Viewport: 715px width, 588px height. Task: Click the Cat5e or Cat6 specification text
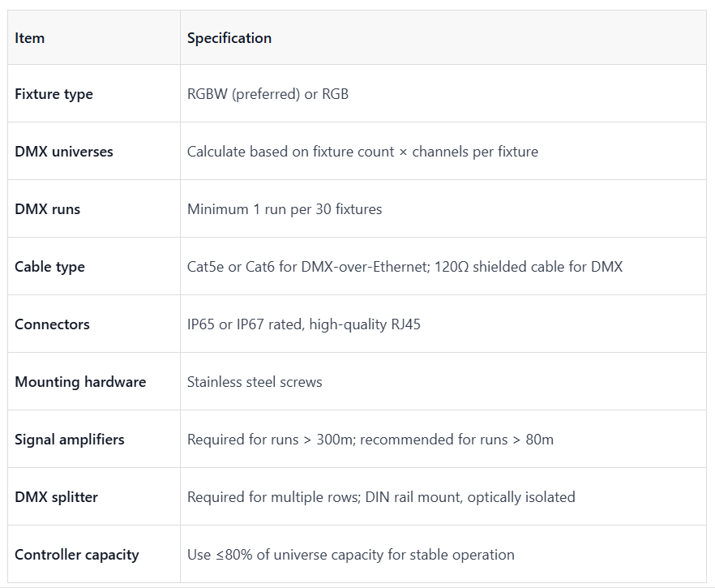tap(405, 266)
